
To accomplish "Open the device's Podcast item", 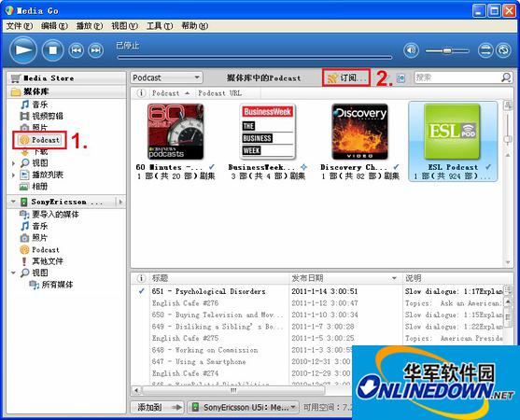I will tap(40, 249).
